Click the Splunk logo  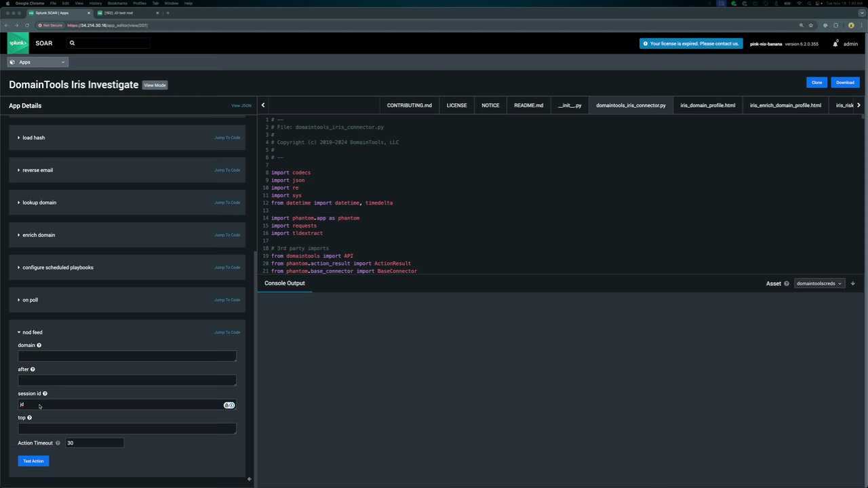pos(18,43)
